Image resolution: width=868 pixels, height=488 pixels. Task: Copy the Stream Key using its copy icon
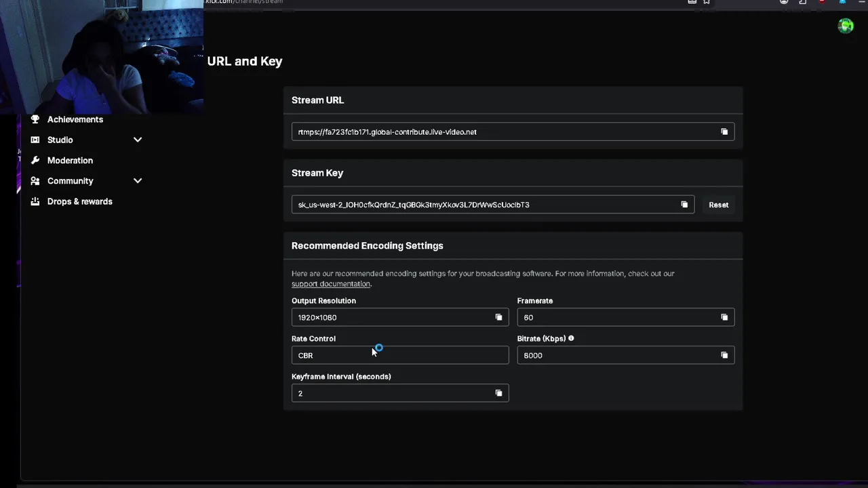tap(684, 205)
